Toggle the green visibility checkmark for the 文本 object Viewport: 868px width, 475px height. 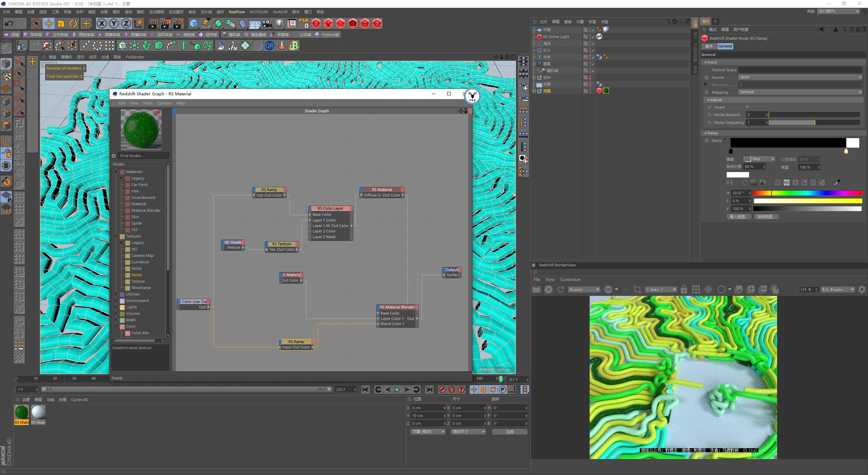click(593, 57)
